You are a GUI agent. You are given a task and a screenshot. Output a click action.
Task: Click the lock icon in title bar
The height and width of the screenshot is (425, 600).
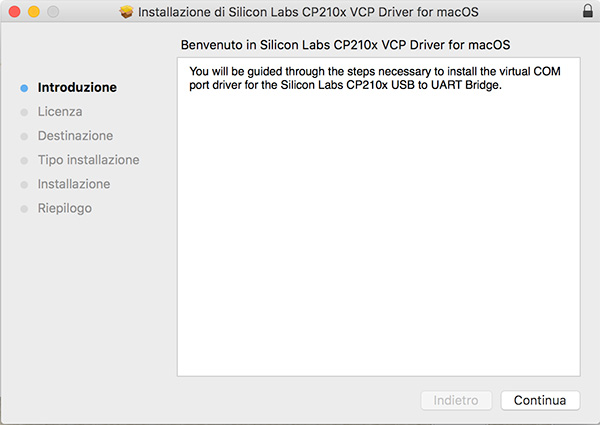click(x=586, y=14)
